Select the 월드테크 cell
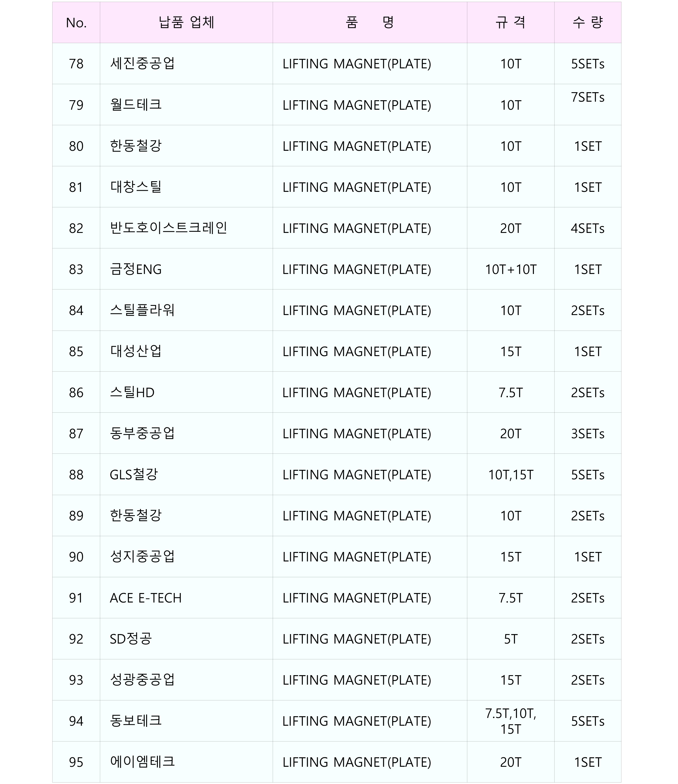678x784 pixels. [136, 105]
